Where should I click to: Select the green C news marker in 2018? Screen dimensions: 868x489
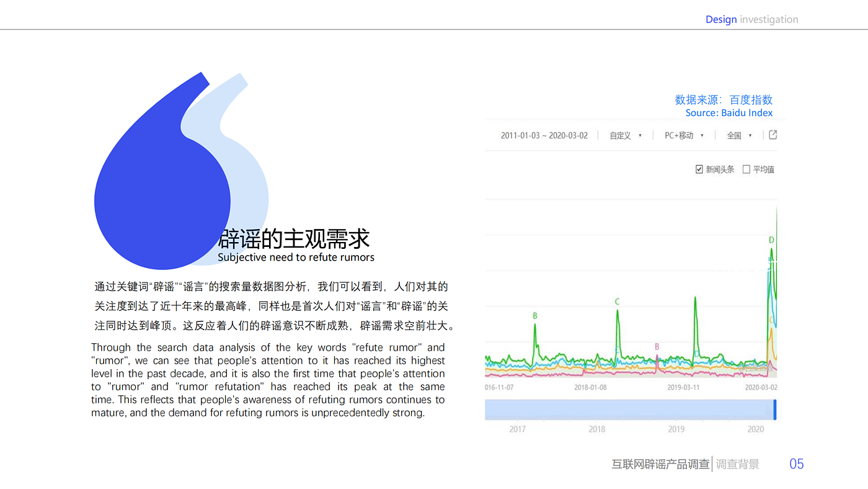point(617,302)
